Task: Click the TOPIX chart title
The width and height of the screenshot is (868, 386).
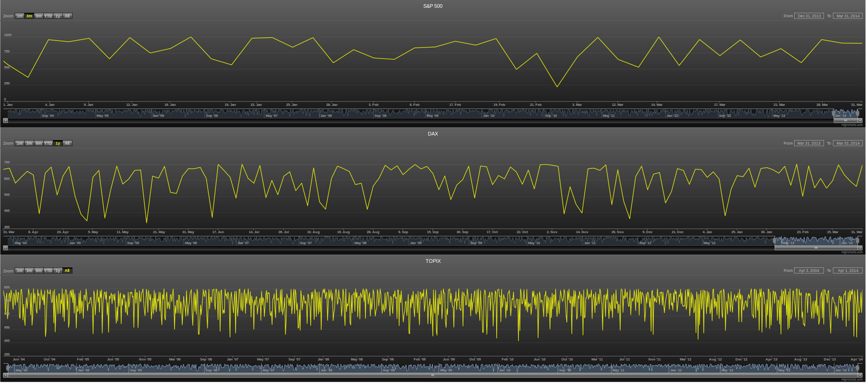Action: coord(433,261)
